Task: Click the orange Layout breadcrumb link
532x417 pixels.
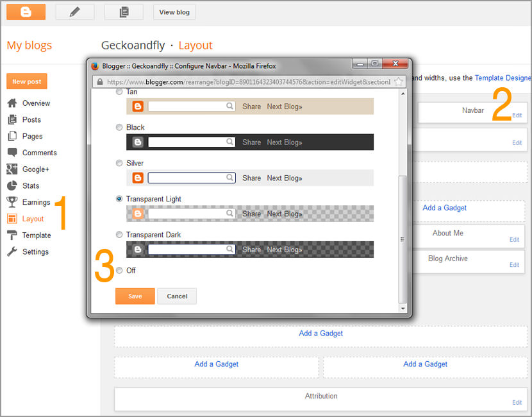Action: (195, 46)
